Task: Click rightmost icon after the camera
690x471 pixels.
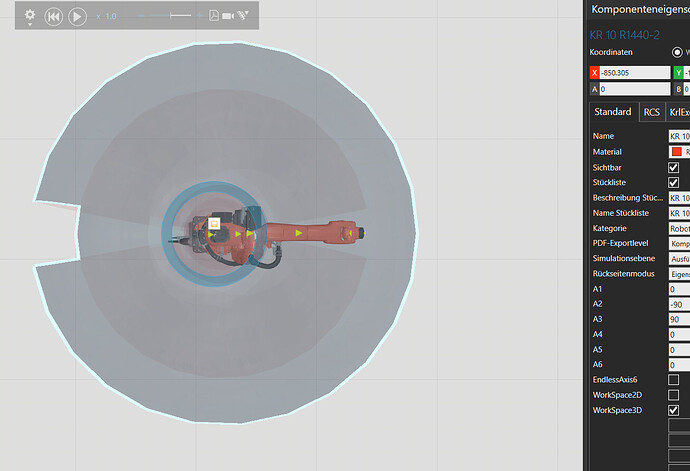Action: point(243,16)
